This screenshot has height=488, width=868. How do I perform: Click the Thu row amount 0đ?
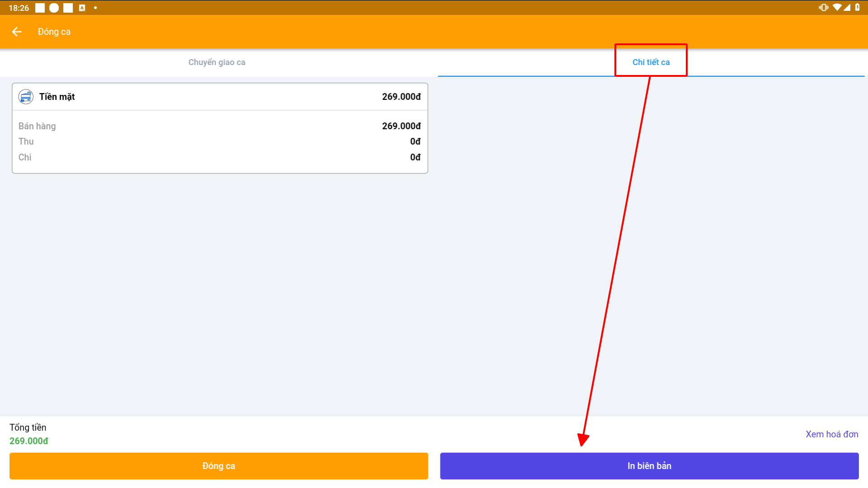click(x=415, y=141)
